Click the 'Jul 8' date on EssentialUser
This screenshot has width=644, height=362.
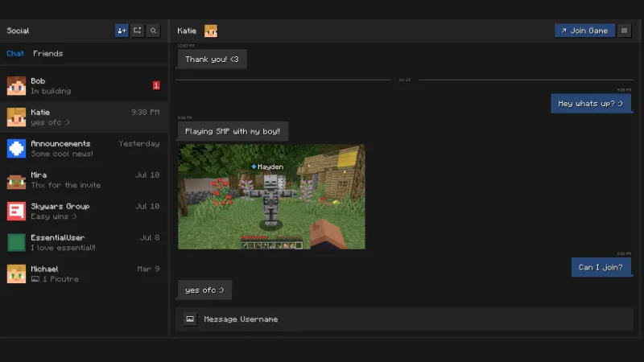(x=150, y=237)
